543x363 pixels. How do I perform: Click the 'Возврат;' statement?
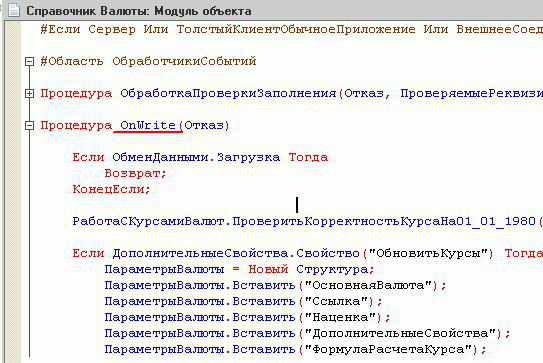(x=135, y=173)
